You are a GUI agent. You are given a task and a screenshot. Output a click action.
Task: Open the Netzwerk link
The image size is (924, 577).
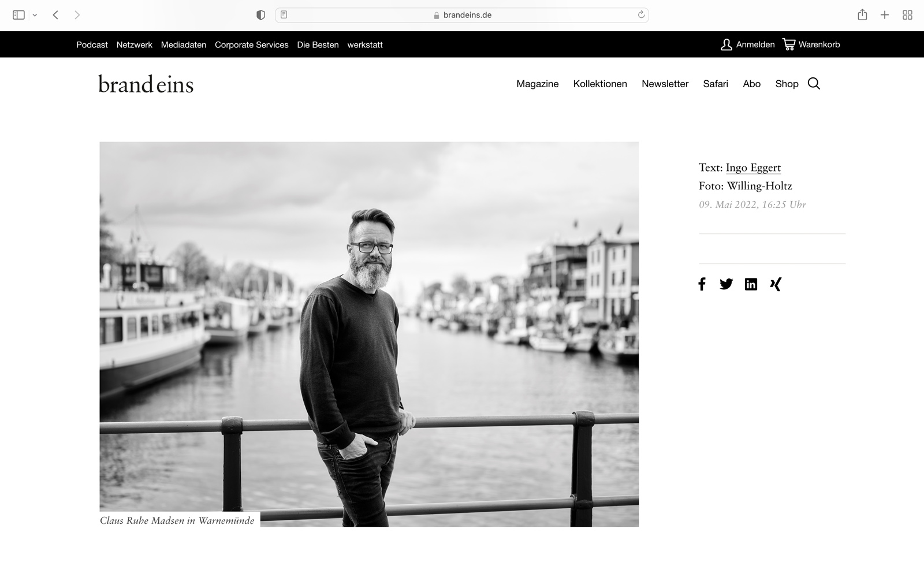pyautogui.click(x=135, y=44)
